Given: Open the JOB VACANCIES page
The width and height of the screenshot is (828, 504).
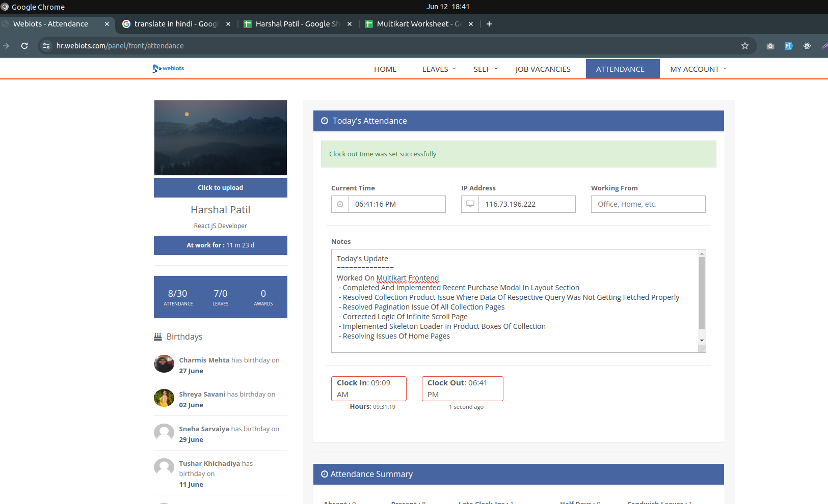Looking at the screenshot, I should 543,69.
